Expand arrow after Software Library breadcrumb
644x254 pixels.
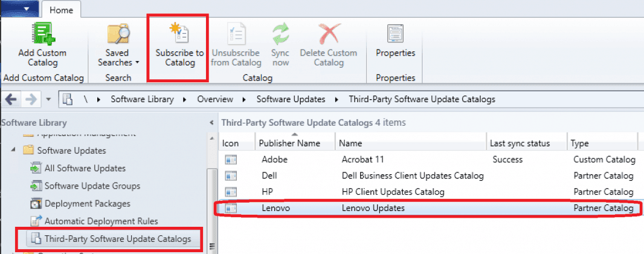tap(185, 99)
